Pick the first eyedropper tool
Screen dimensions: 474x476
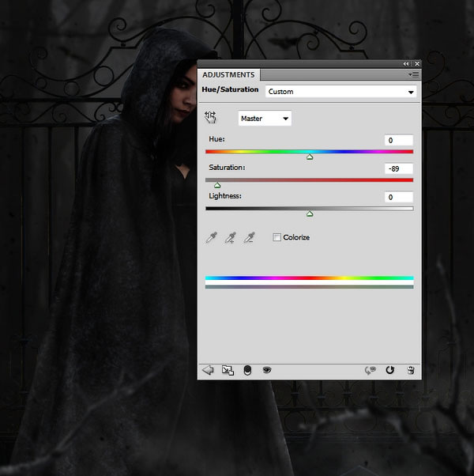coord(212,237)
